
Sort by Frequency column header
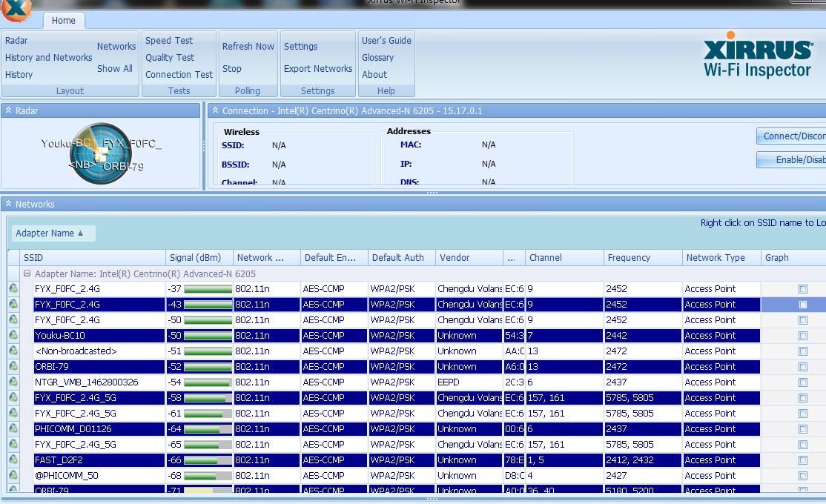pyautogui.click(x=643, y=257)
